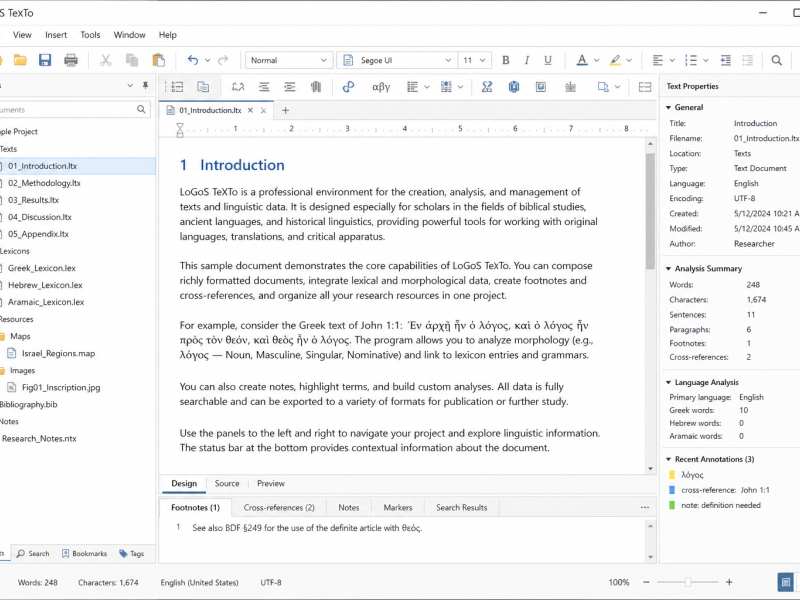The height and width of the screenshot is (600, 800).
Task: Insert a link with the chain icon
Action: click(x=348, y=87)
